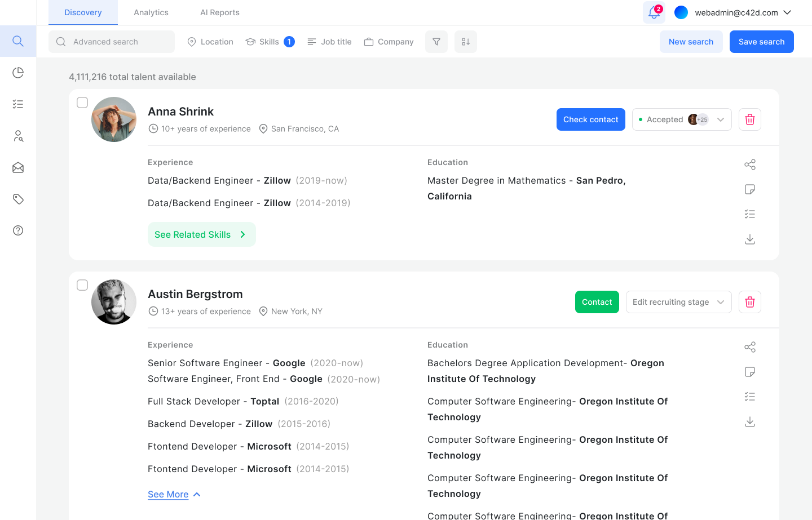Open the pie chart analytics sidebar icon
Image resolution: width=812 pixels, height=520 pixels.
[x=18, y=73]
